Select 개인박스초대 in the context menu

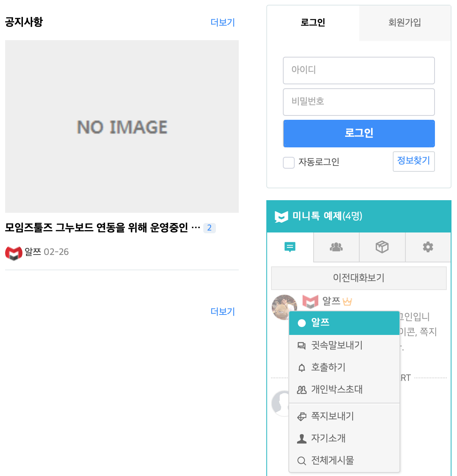336,390
